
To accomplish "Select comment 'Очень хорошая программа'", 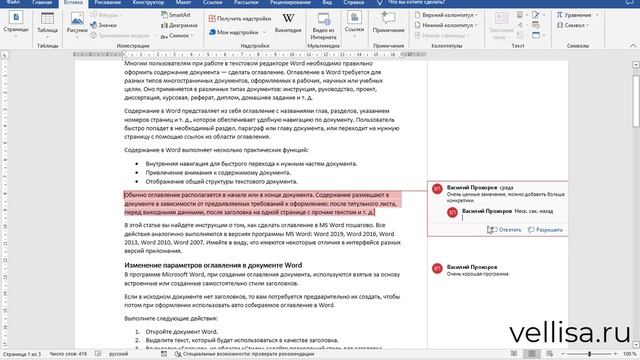I will [x=477, y=274].
